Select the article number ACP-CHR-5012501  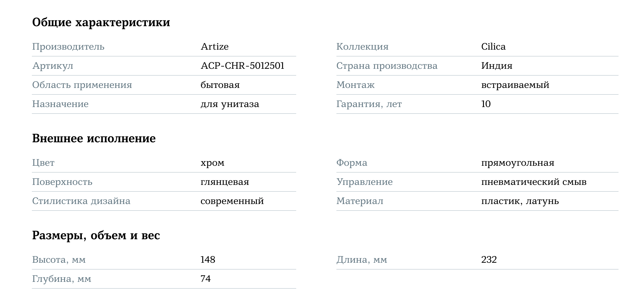pos(242,66)
